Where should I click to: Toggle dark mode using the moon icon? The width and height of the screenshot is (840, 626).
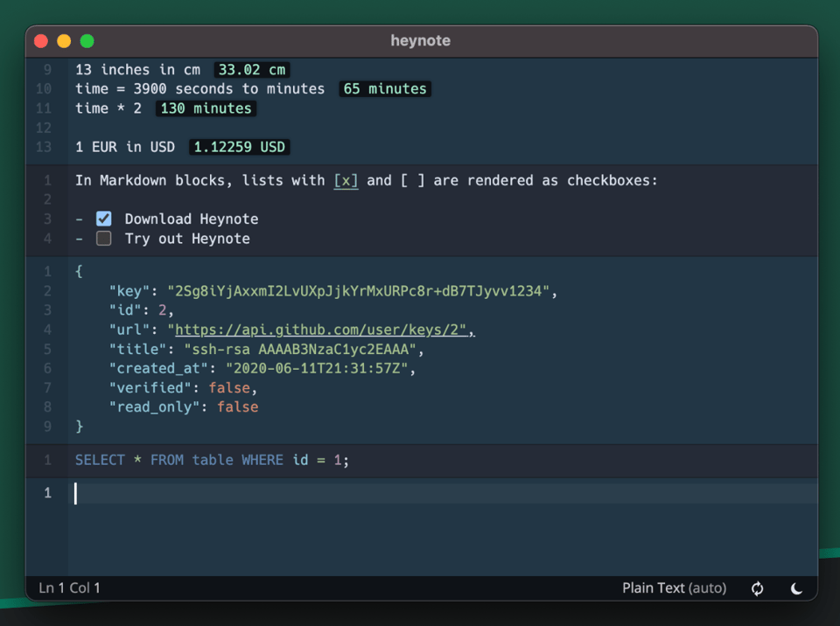tap(796, 588)
